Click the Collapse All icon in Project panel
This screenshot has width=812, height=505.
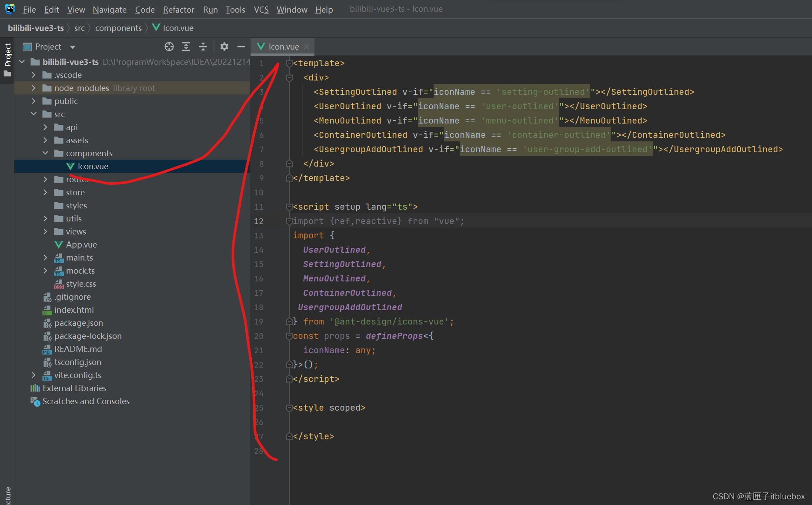(x=203, y=47)
